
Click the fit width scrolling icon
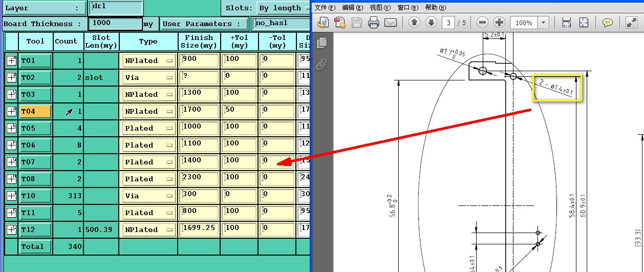coord(567,23)
